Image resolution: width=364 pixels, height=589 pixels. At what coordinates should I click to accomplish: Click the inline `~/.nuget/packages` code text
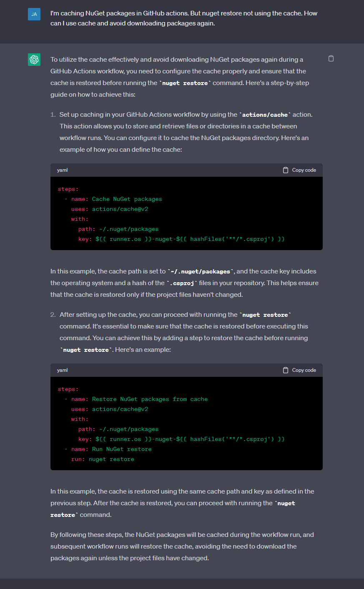click(x=201, y=271)
